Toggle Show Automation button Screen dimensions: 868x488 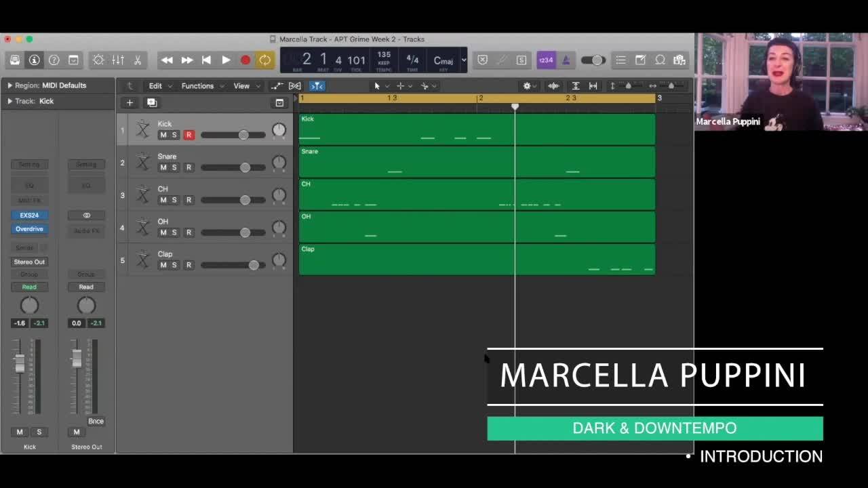pyautogui.click(x=277, y=86)
